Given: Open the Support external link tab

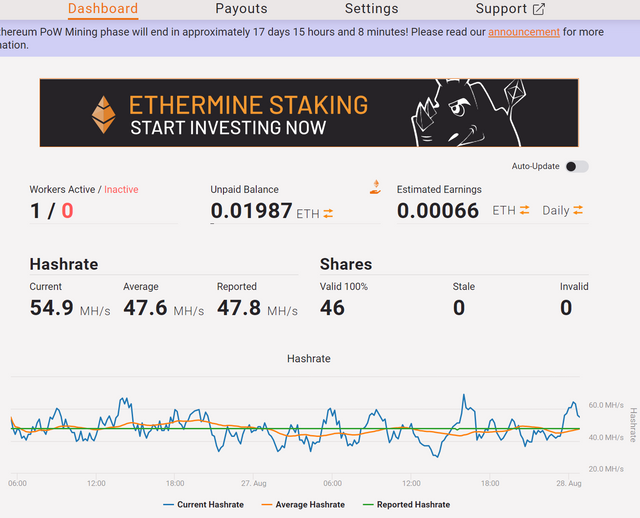Looking at the screenshot, I should pyautogui.click(x=510, y=9).
